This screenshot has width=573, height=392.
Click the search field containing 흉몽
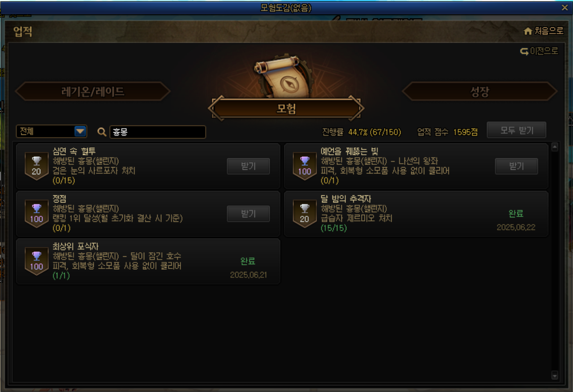point(158,132)
